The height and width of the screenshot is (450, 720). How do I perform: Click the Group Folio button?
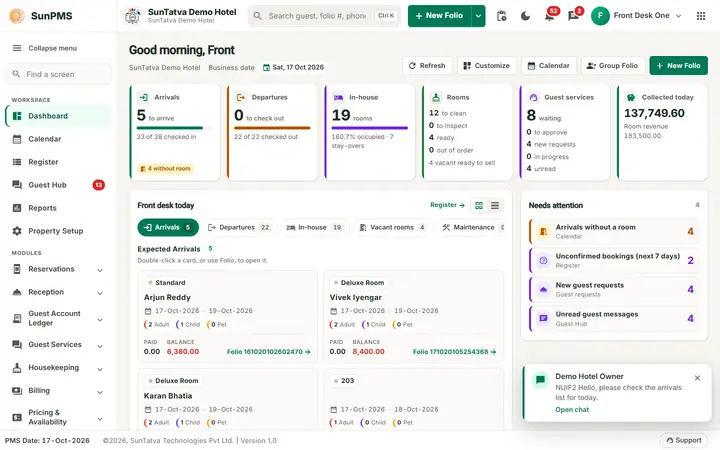pyautogui.click(x=613, y=66)
